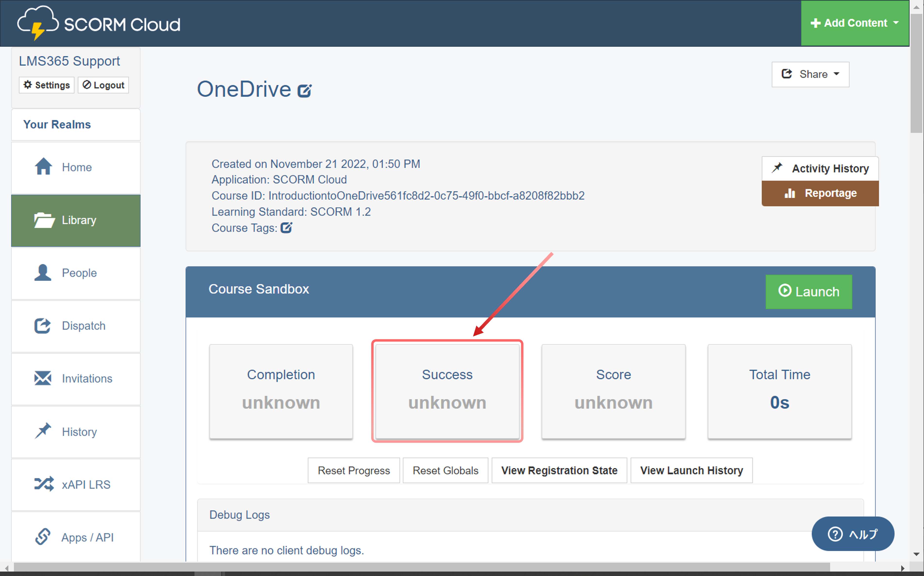Click the scroll down arrow
924x576 pixels.
(916, 554)
